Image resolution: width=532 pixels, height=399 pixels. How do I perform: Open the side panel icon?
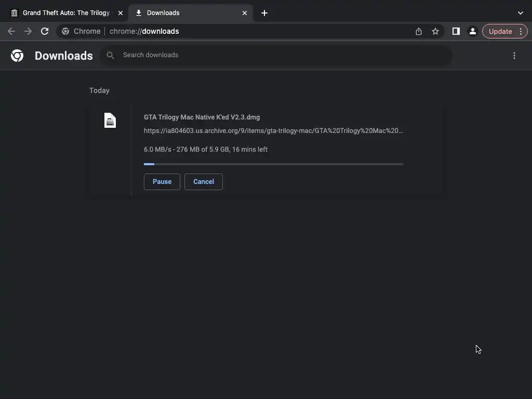(x=456, y=31)
